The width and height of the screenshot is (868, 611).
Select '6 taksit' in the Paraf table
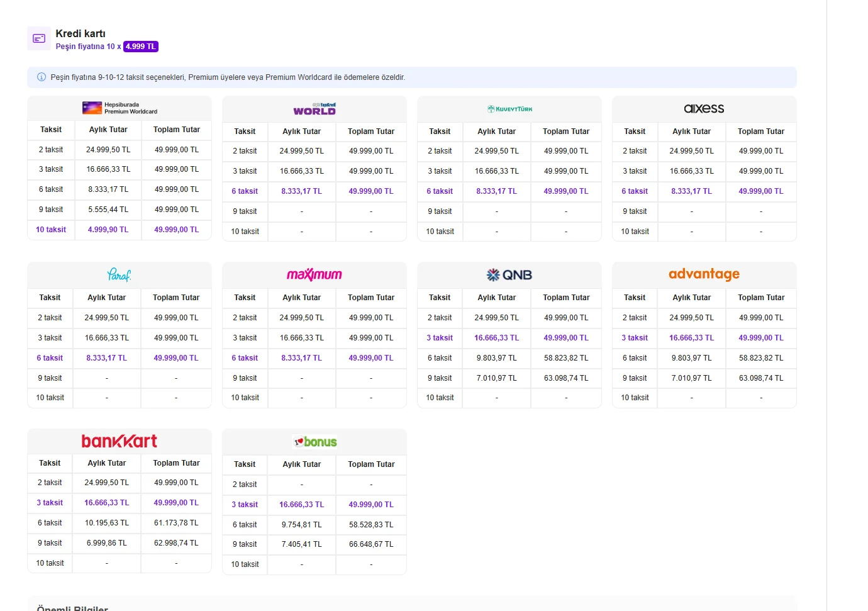[x=50, y=358]
